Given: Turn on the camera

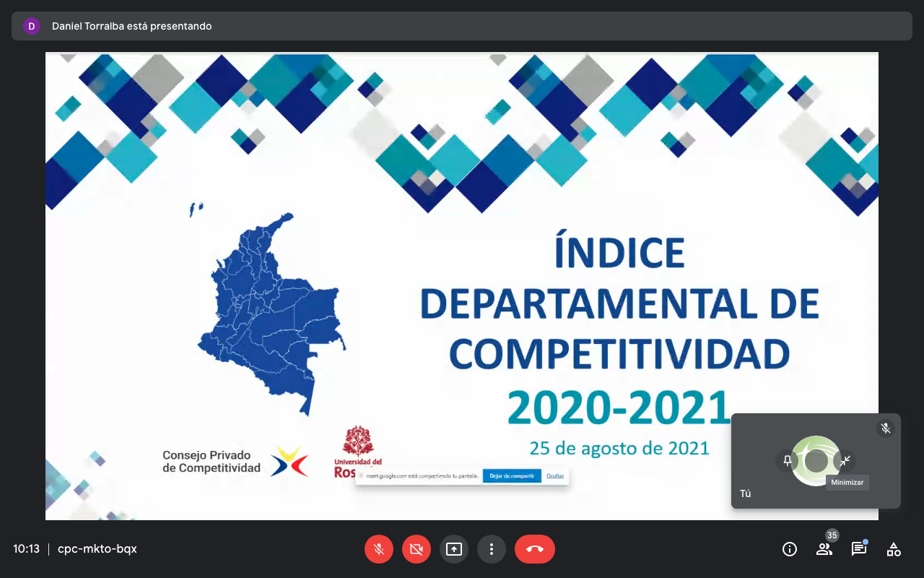Looking at the screenshot, I should 417,549.
